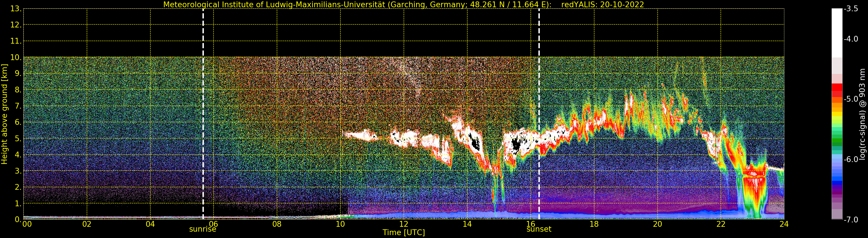Image resolution: width=868 pixels, height=238 pixels.
Task: Click the dashed white sunset marker line
Action: (x=539, y=114)
